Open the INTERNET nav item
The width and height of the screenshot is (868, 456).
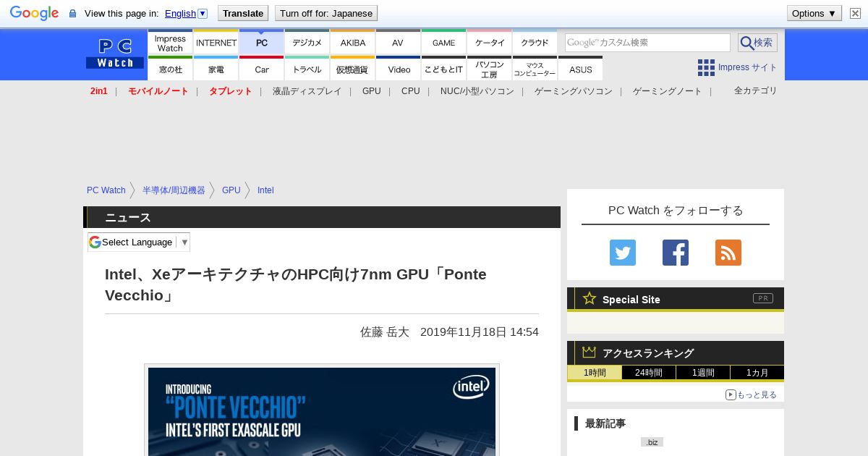(216, 43)
